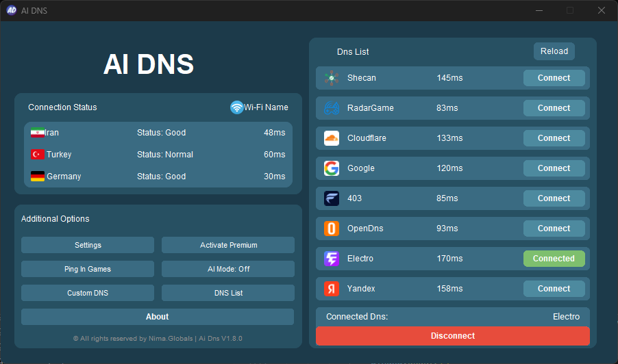This screenshot has width=618, height=364.
Task: Minimize the AI DNS window
Action: click(539, 10)
